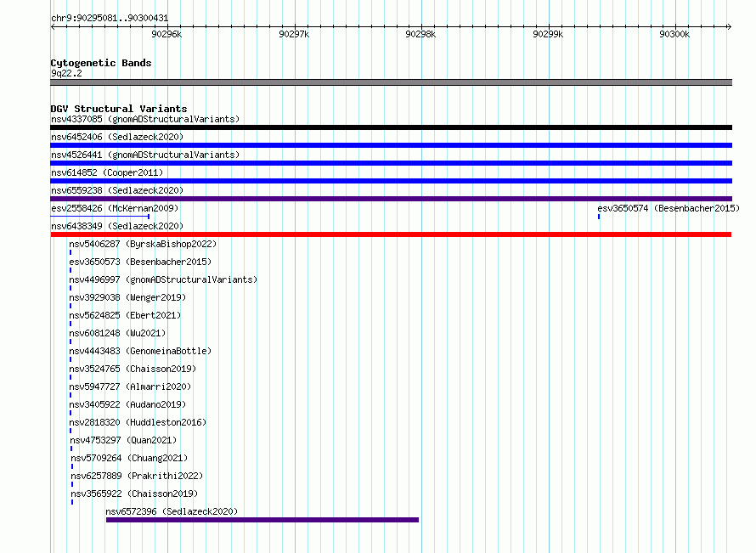Click the small esv3650574 blue marker
Image resolution: width=756 pixels, height=553 pixels.
(599, 217)
